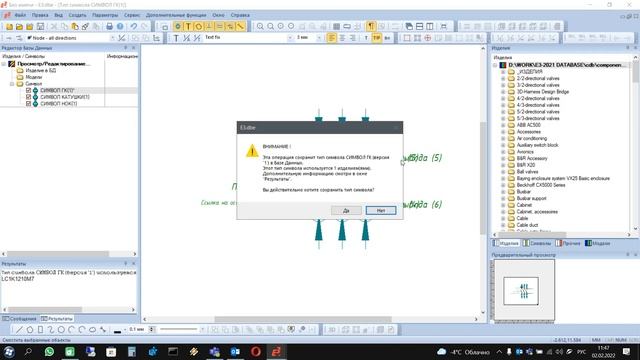Toggle checkbox for СИМВОЛ НОК tree item

[28, 104]
